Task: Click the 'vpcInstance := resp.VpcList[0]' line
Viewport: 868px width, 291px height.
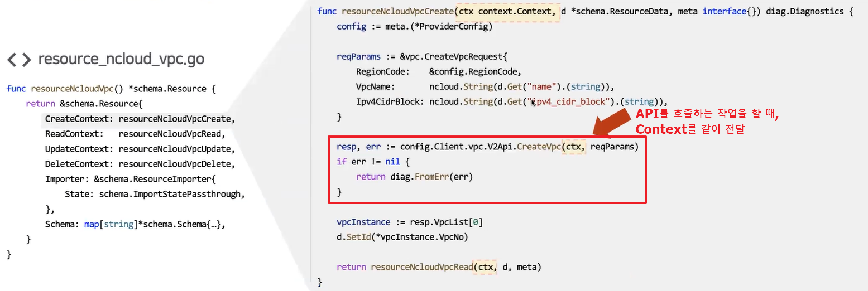Action: [410, 222]
